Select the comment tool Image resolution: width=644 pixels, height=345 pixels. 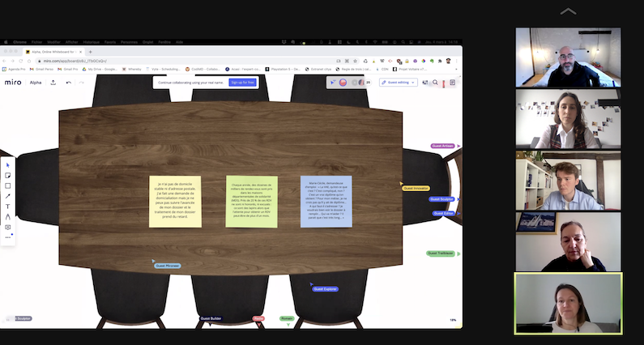point(8,227)
